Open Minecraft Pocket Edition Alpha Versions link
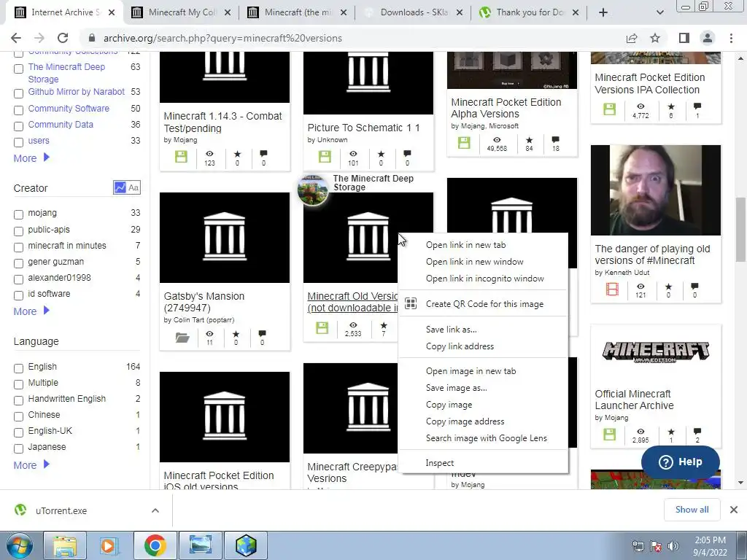The width and height of the screenshot is (747, 560). [506, 108]
